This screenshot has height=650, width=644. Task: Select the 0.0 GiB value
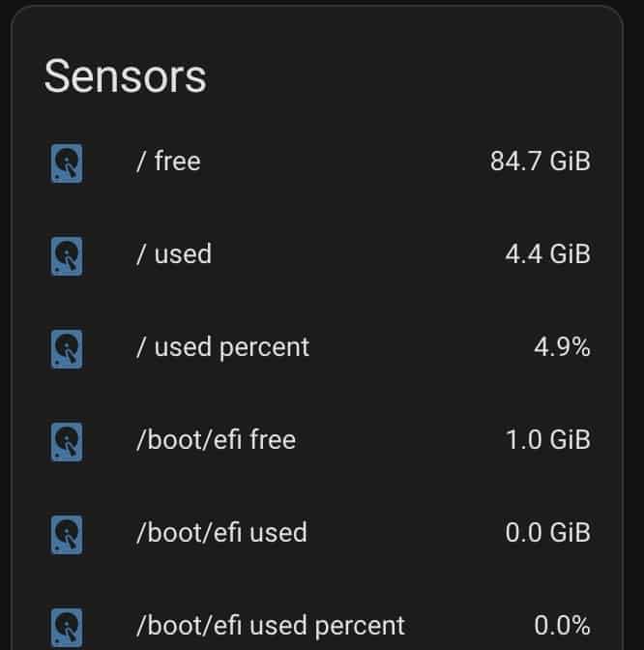click(x=547, y=532)
